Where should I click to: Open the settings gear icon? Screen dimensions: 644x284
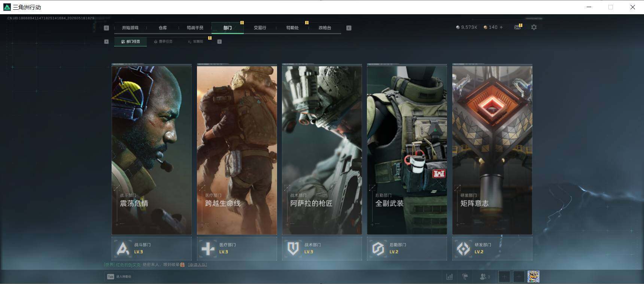(534, 27)
